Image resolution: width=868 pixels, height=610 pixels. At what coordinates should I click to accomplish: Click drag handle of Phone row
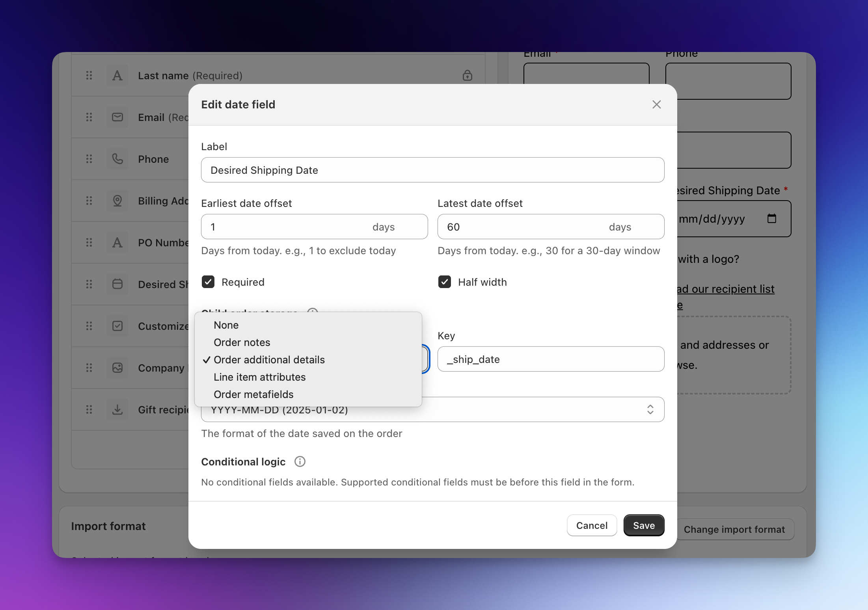[89, 159]
